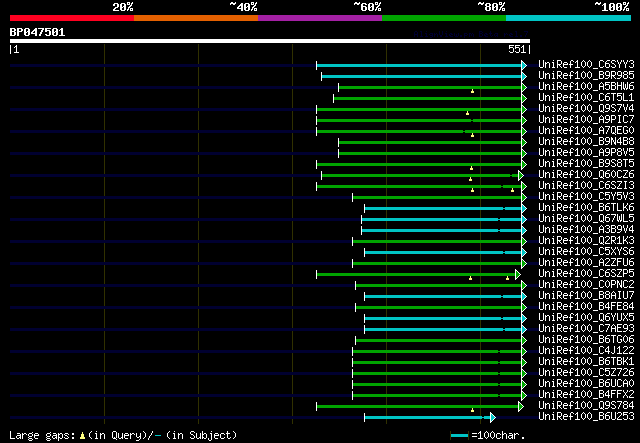Select UniRef100_C0PNC2 label text

coord(586,285)
